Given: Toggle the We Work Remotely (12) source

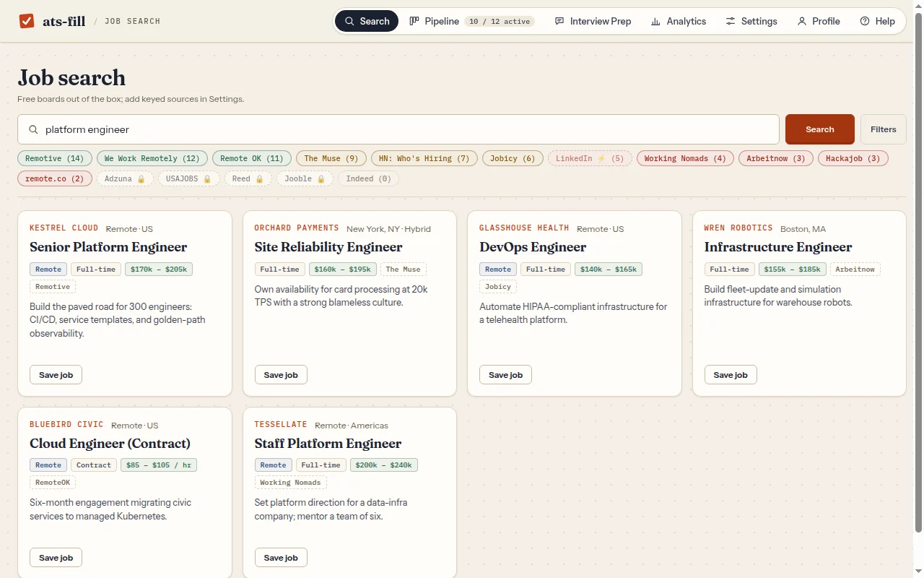Looking at the screenshot, I should (152, 158).
